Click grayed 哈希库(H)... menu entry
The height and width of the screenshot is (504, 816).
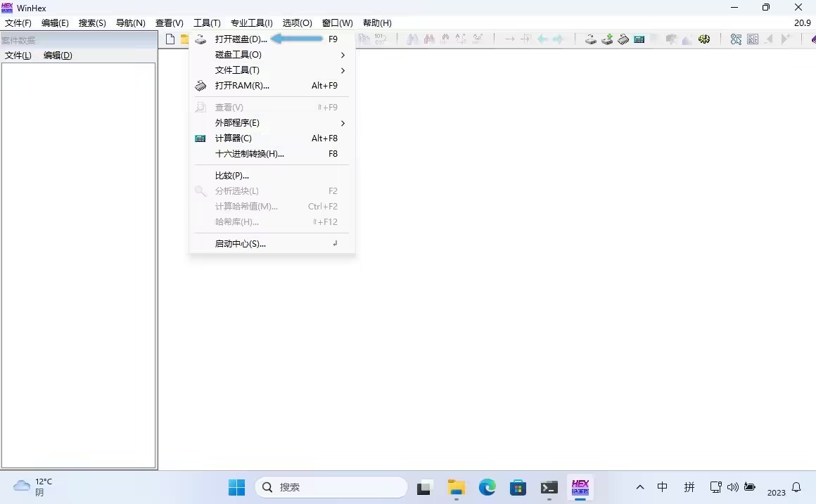click(272, 221)
